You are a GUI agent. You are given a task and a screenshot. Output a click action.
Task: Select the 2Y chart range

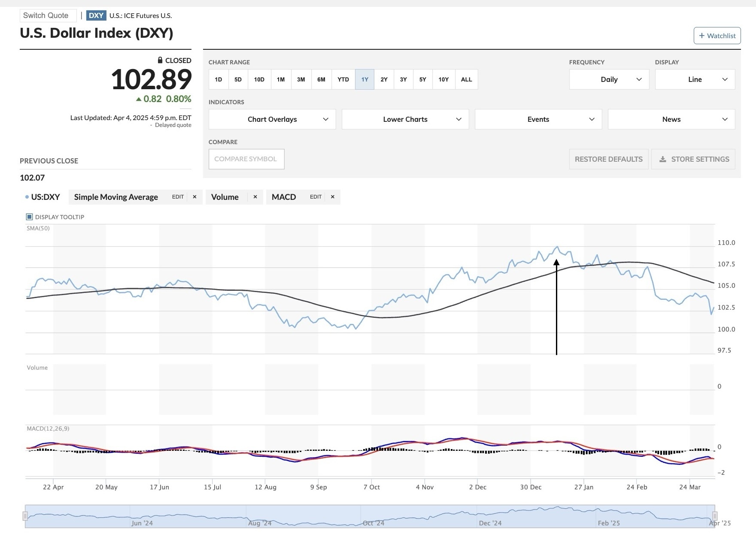pyautogui.click(x=384, y=79)
